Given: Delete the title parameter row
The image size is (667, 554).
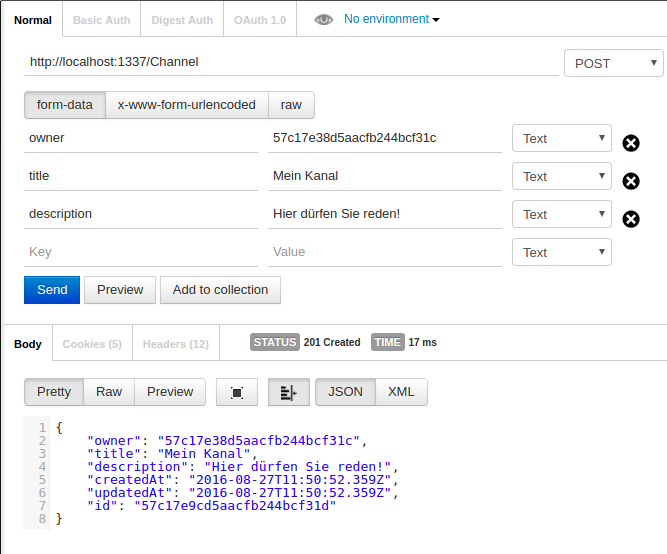Looking at the screenshot, I should 631,181.
